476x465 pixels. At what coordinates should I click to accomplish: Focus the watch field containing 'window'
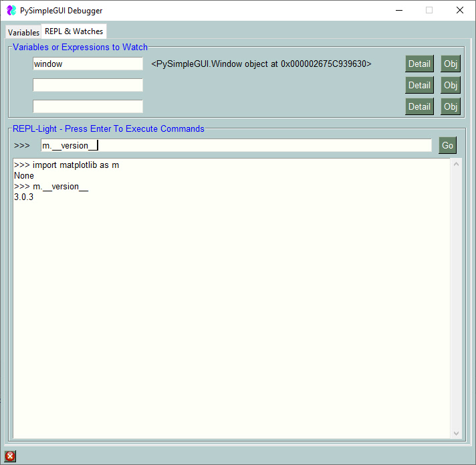88,64
